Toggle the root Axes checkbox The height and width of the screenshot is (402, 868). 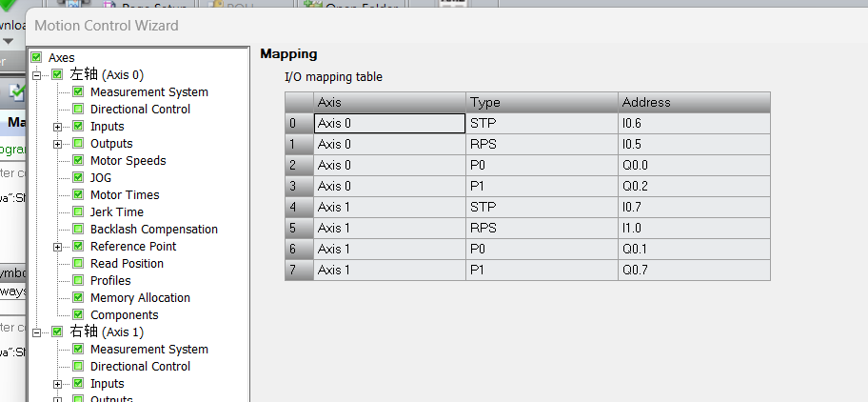37,58
